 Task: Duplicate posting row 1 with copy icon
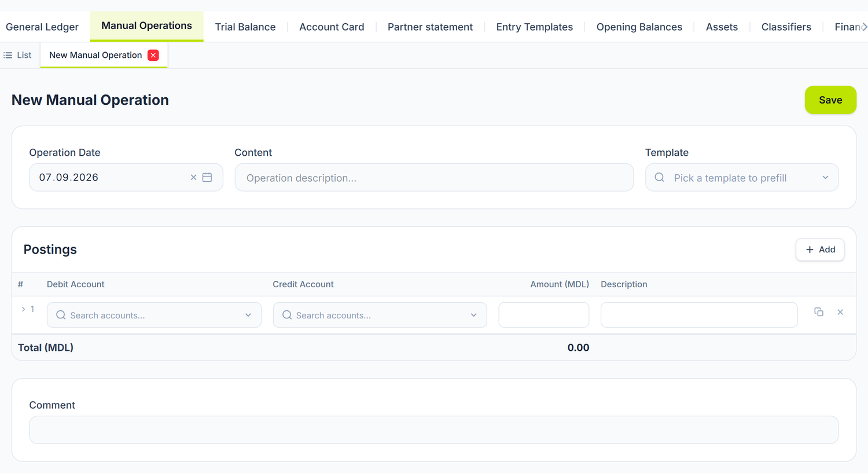(x=819, y=312)
